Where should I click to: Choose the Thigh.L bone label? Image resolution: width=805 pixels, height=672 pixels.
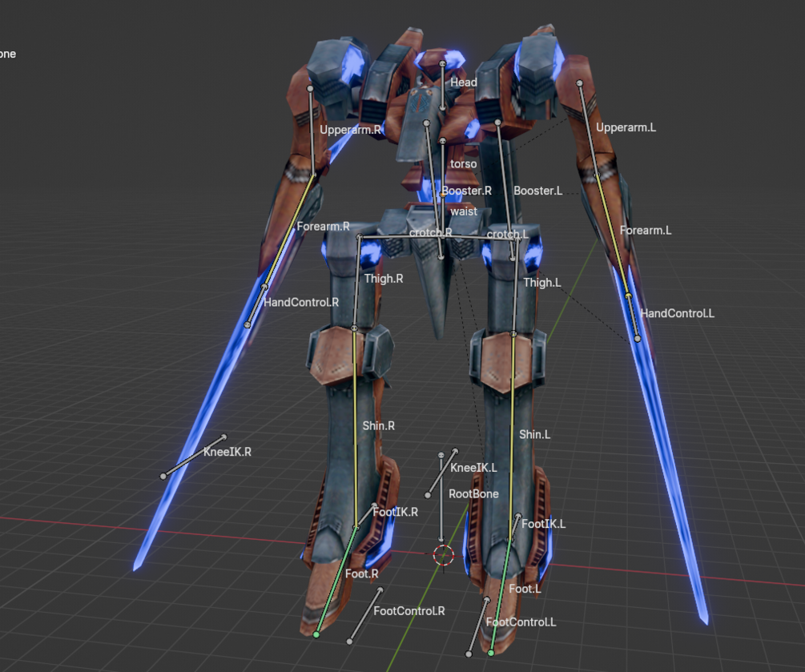coord(542,283)
